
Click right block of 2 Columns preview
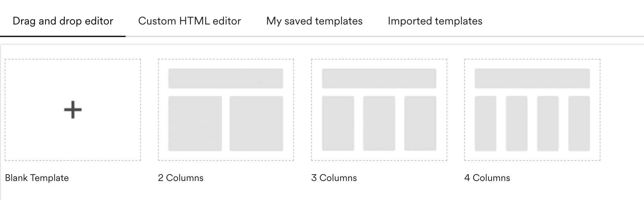256,123
